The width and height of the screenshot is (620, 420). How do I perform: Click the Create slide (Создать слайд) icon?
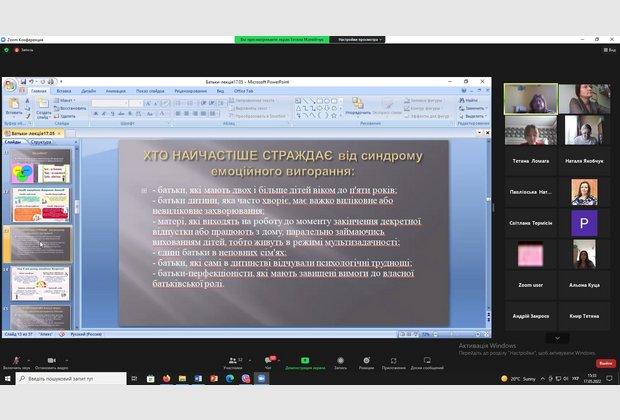[x=43, y=104]
